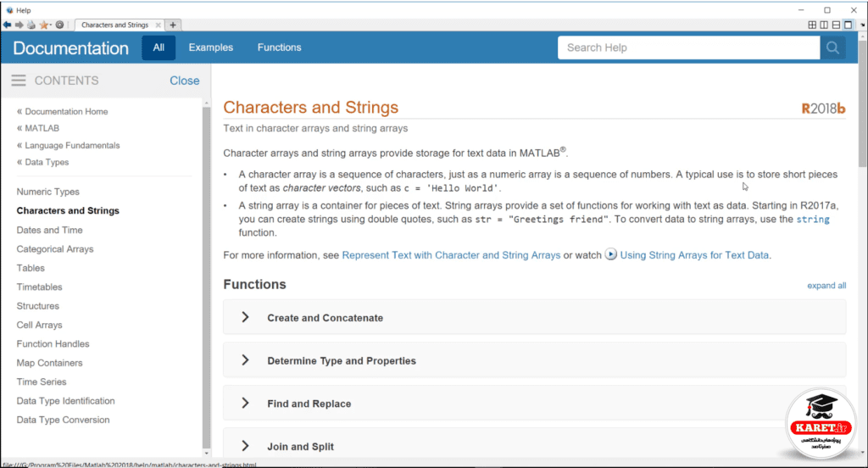Image resolution: width=868 pixels, height=468 pixels.
Task: Close the contents sidebar
Action: pos(184,81)
